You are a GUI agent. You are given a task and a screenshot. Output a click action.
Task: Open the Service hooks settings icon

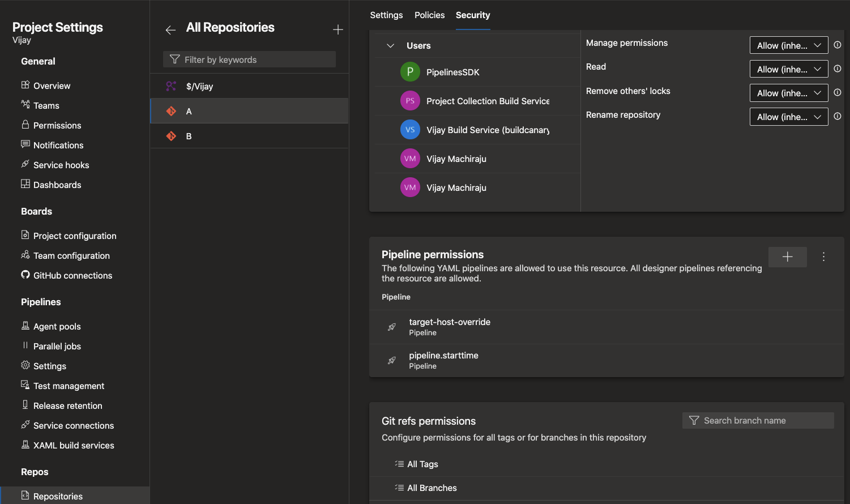[25, 165]
